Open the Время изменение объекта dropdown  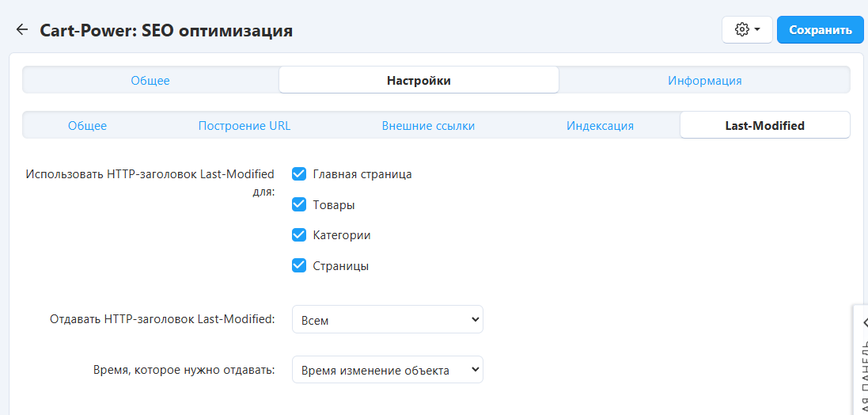pyautogui.click(x=387, y=370)
